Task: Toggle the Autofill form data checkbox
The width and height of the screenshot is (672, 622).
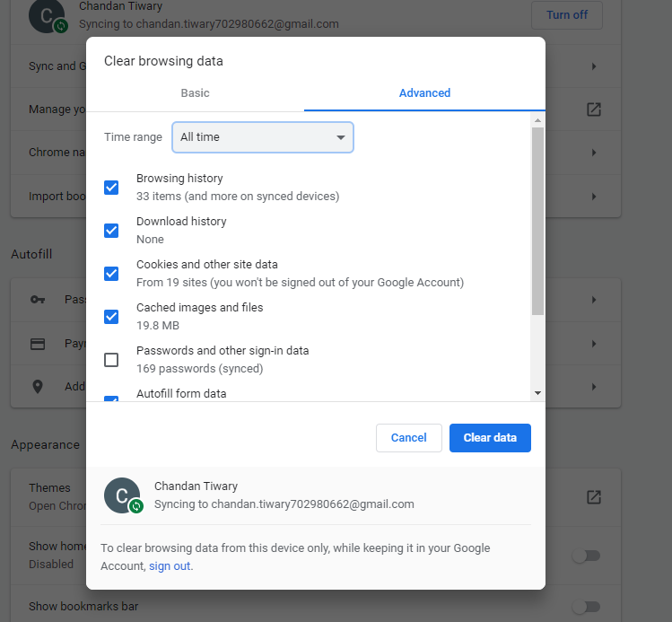Action: (x=111, y=399)
